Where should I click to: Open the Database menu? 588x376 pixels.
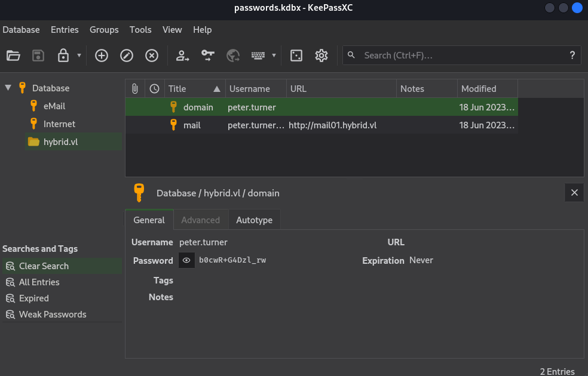tap(21, 30)
